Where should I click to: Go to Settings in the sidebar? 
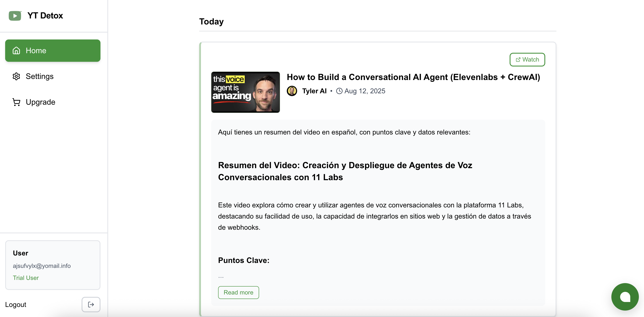(39, 76)
